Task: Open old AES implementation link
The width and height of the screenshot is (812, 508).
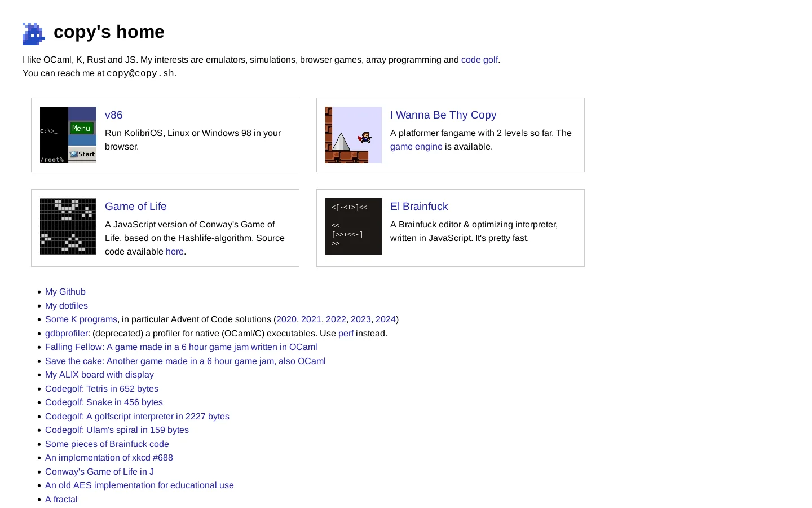Action: pyautogui.click(x=139, y=485)
